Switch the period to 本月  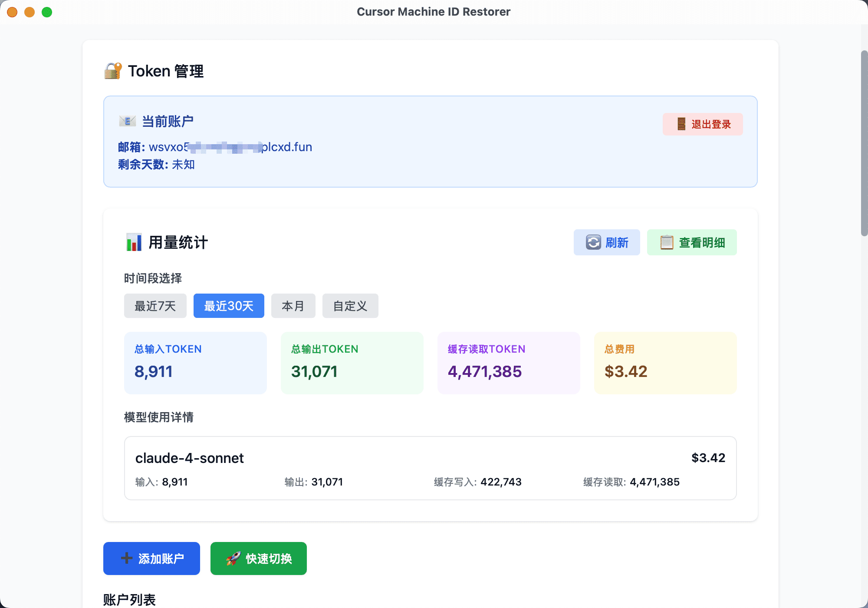point(293,306)
